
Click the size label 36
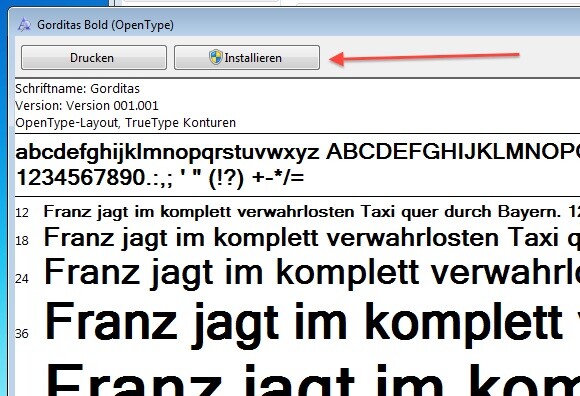pos(22,334)
